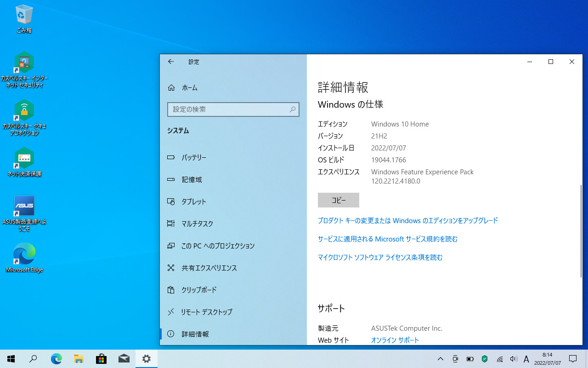Screen dimensions: 588x368
Task: Click the battery status tray icon
Action: (x=470, y=359)
